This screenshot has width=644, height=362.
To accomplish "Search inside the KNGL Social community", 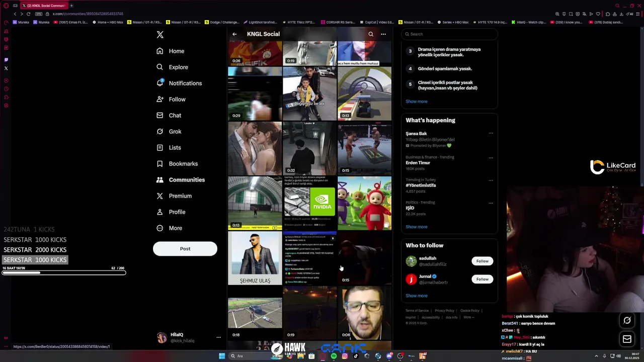I will pos(371,34).
